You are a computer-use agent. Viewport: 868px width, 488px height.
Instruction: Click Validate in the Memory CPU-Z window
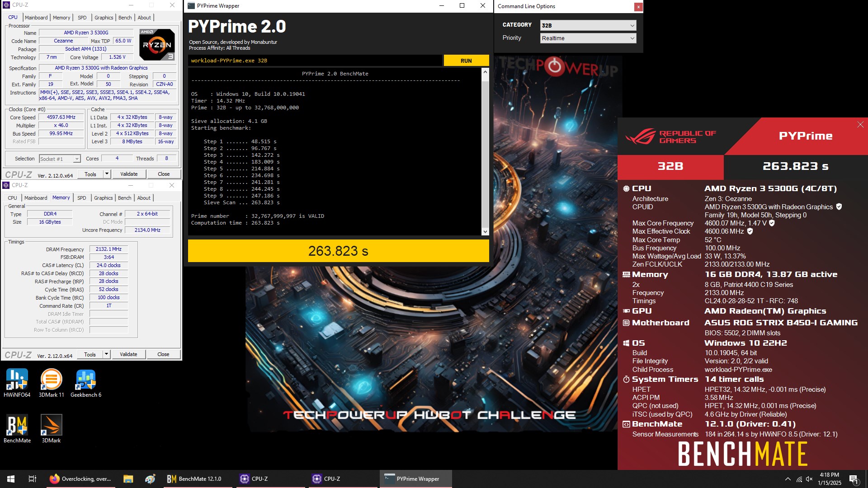(128, 354)
